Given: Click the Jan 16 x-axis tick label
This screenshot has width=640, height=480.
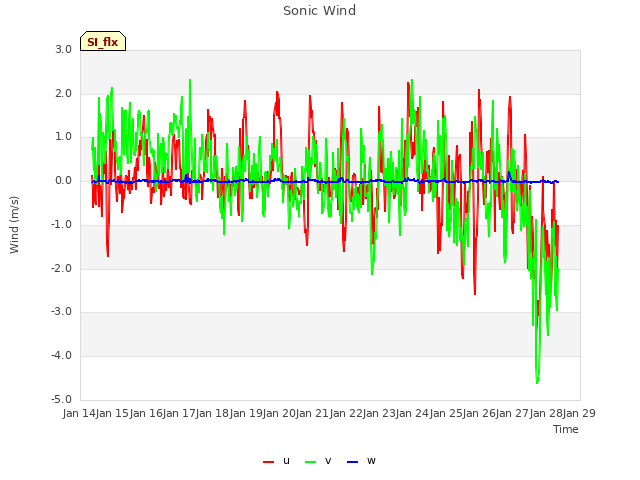Looking at the screenshot, I should (x=146, y=413).
